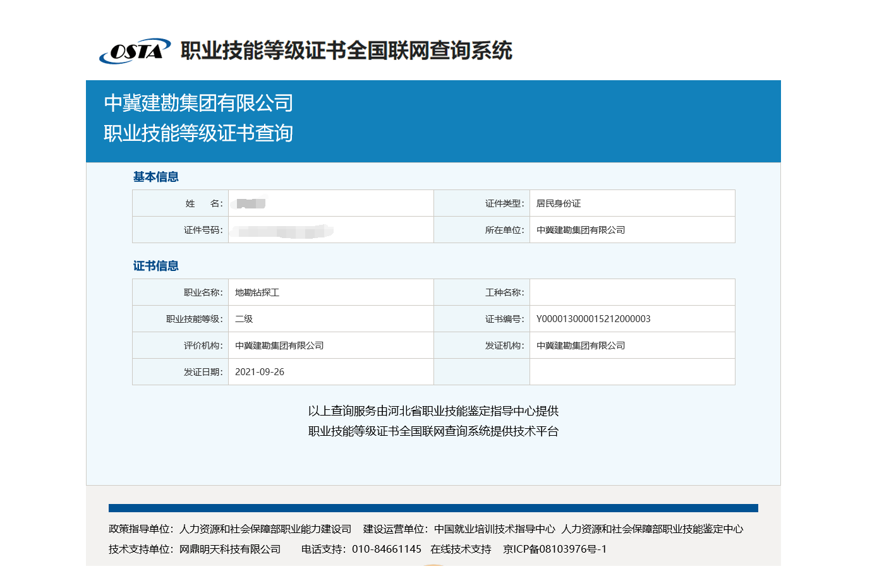Image resolution: width=896 pixels, height=588 pixels.
Task: Open 在线技术支持 link in footer
Action: pyautogui.click(x=461, y=549)
